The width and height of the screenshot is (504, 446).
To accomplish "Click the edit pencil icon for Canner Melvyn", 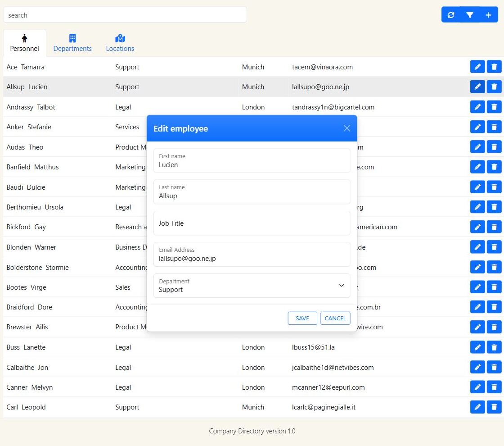I will (x=477, y=387).
